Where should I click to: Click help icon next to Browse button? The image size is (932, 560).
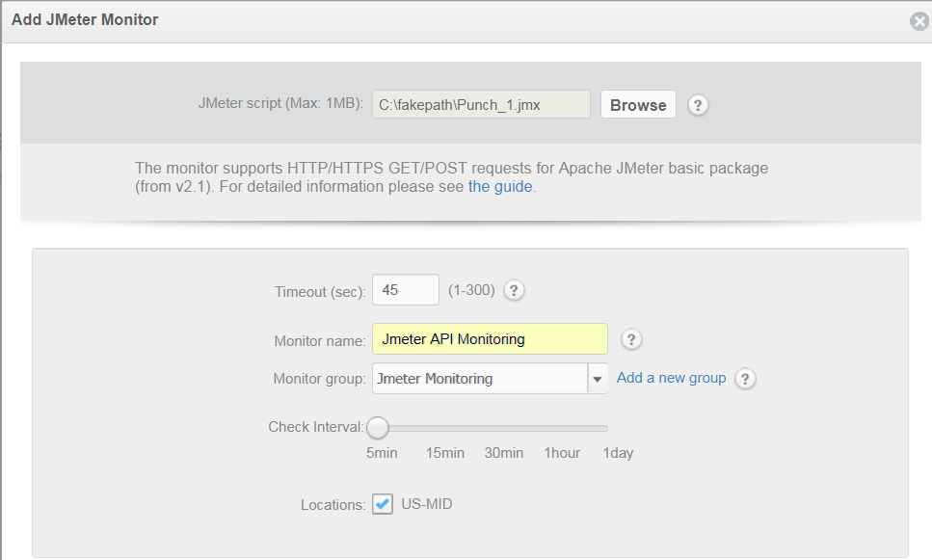(x=699, y=105)
